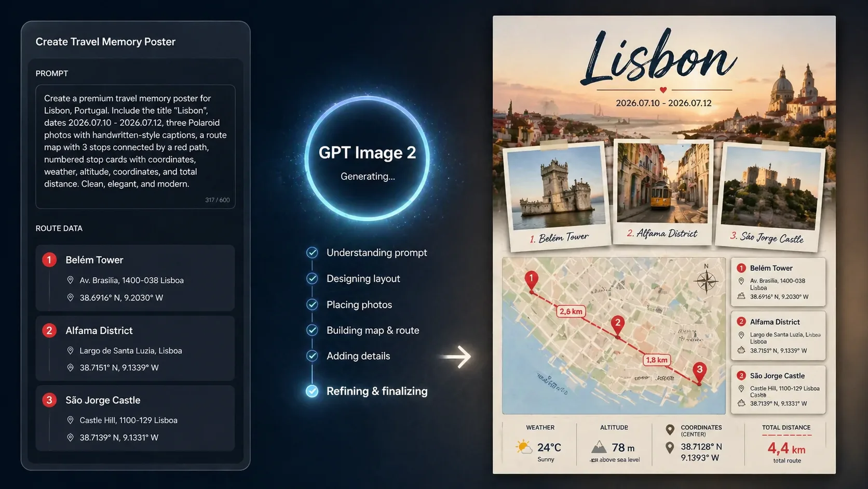Select the PROMPT section header
The width and height of the screenshot is (868, 489).
point(52,73)
